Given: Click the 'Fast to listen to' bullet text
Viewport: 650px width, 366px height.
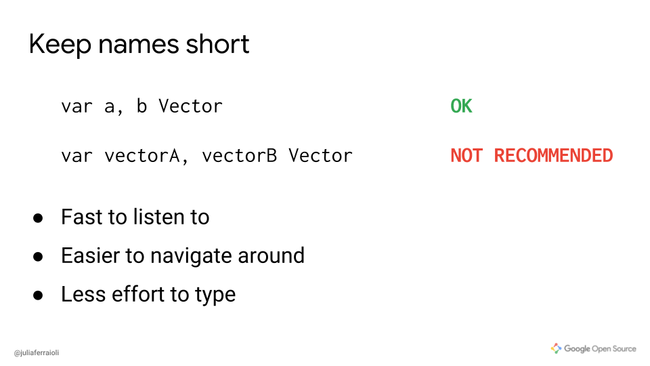Looking at the screenshot, I should click(135, 217).
